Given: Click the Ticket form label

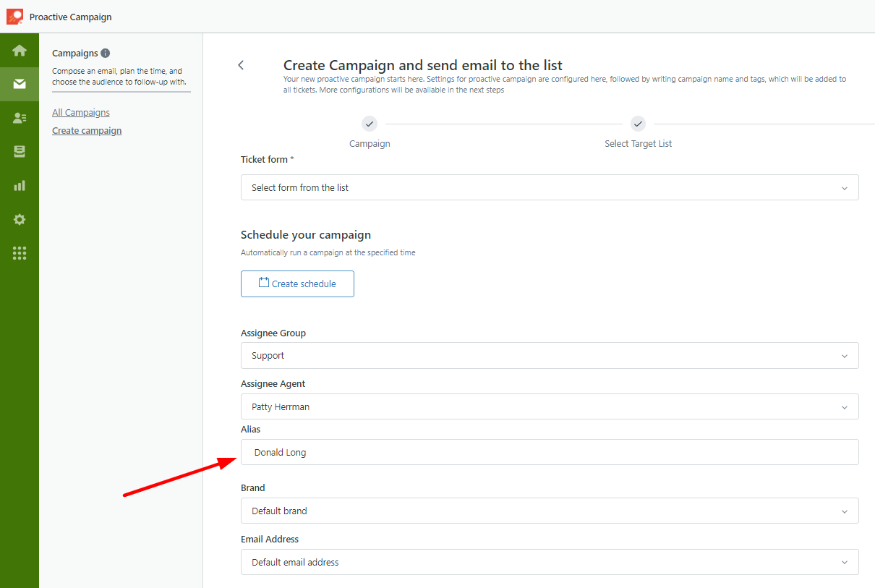Looking at the screenshot, I should click(268, 159).
